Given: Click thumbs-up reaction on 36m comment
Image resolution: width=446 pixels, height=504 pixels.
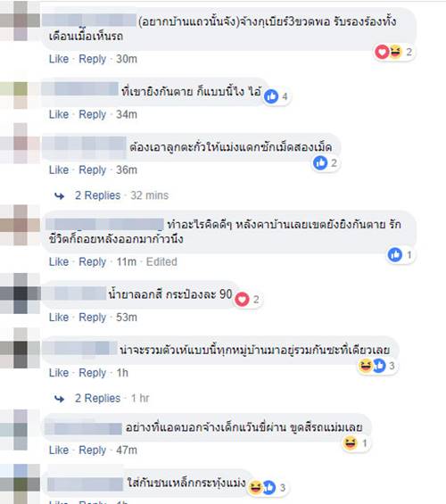Looking at the screenshot, I should (320, 163).
